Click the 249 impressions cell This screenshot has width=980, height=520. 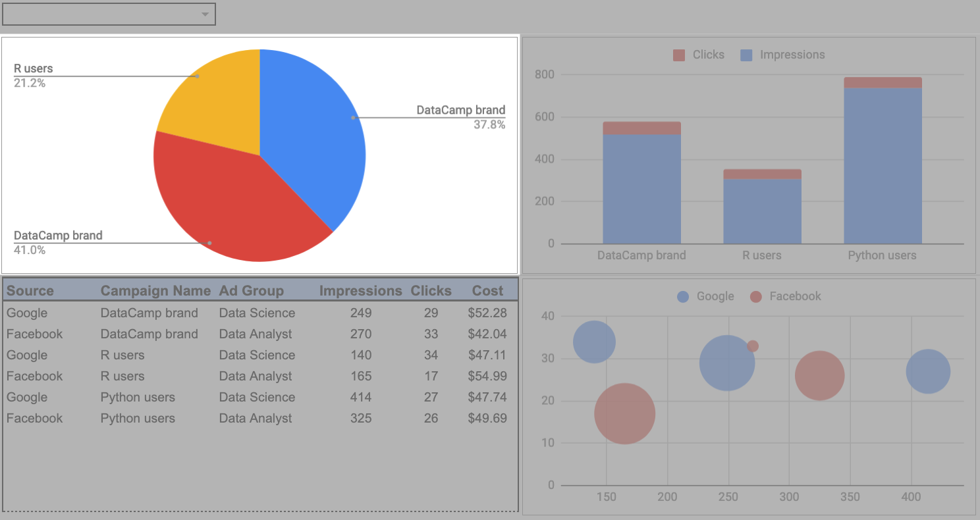coord(361,313)
